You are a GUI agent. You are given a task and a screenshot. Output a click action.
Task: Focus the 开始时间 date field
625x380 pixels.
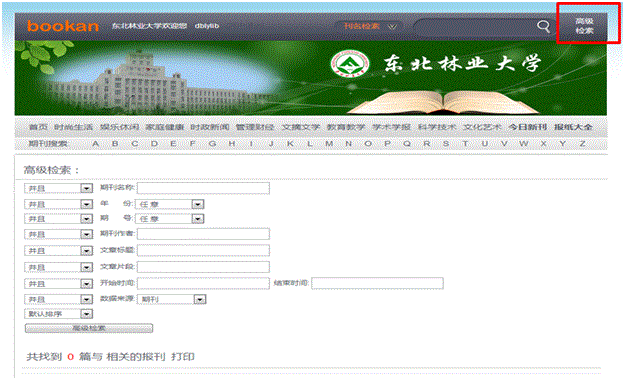[203, 283]
